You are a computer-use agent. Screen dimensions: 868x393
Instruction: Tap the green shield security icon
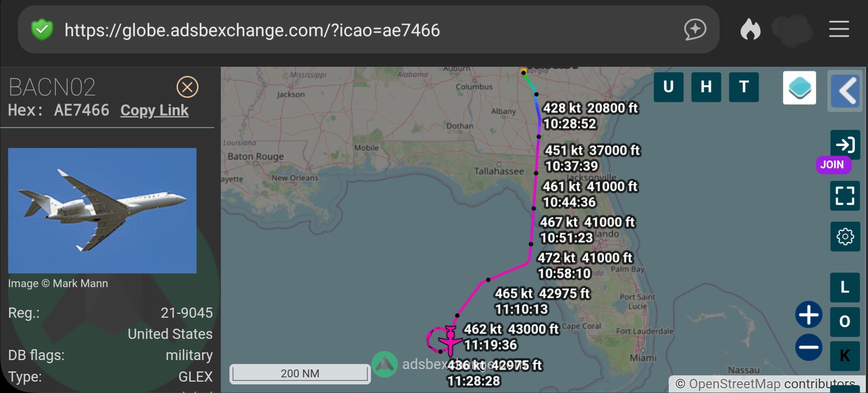pos(42,30)
